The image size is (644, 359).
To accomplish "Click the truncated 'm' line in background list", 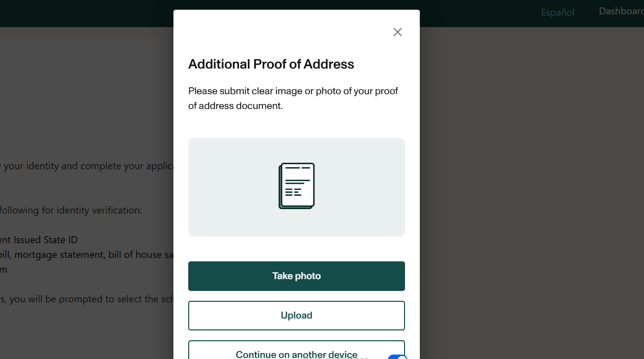I will [3, 270].
